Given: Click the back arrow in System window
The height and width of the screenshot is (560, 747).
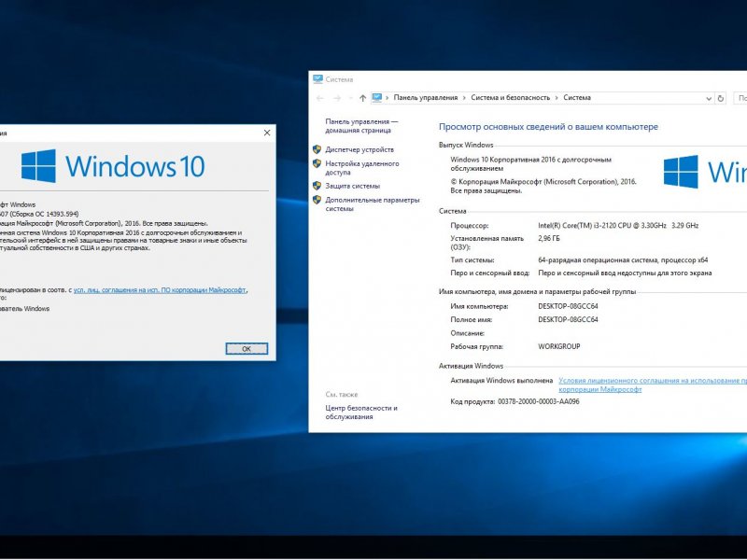Looking at the screenshot, I should [320, 98].
